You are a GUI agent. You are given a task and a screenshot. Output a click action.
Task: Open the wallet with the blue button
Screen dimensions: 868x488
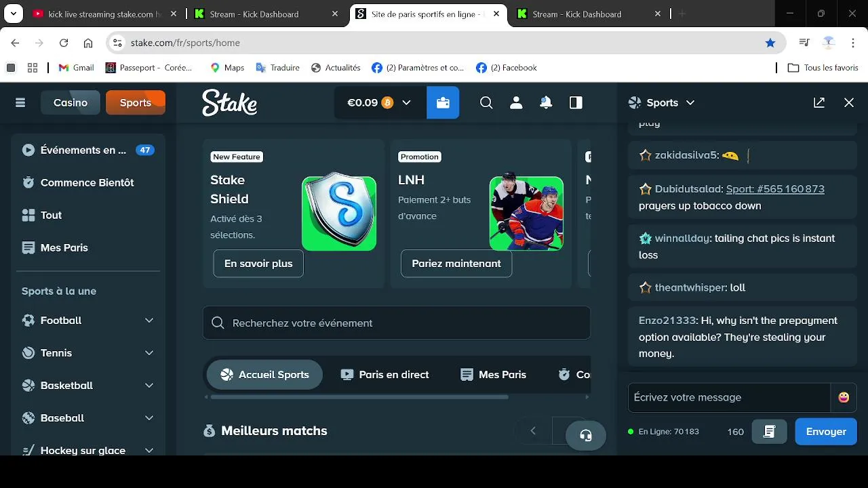(443, 102)
